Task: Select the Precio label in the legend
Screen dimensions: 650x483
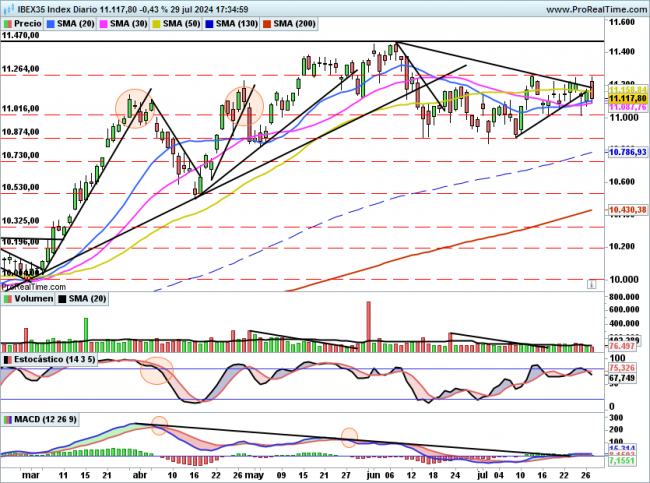Action: [x=30, y=21]
